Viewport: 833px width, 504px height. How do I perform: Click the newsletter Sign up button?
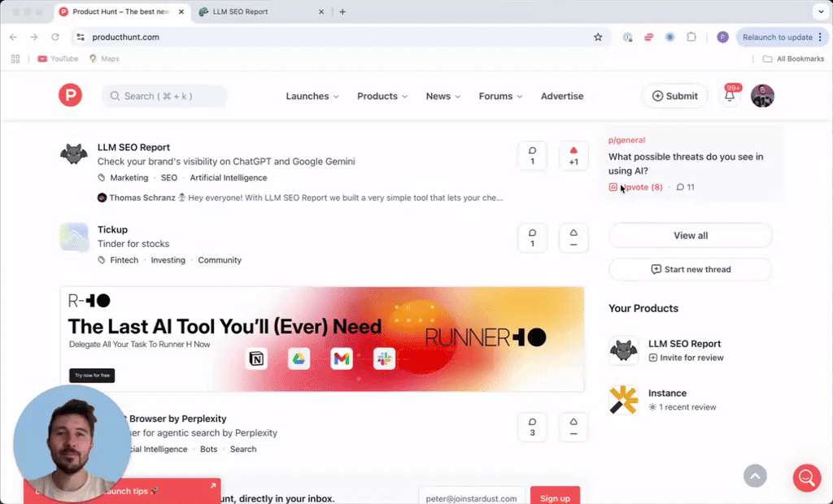click(555, 498)
